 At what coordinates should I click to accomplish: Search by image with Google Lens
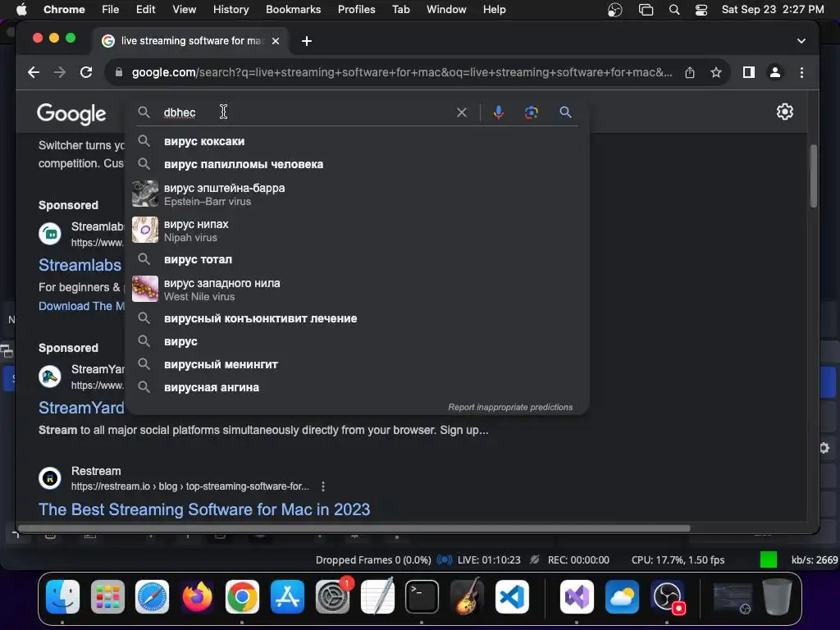[x=531, y=112]
